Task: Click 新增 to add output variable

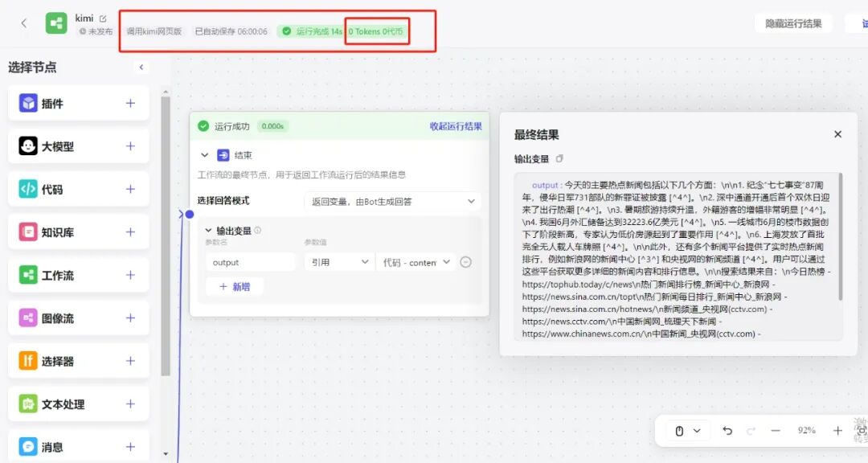Action: tap(235, 286)
